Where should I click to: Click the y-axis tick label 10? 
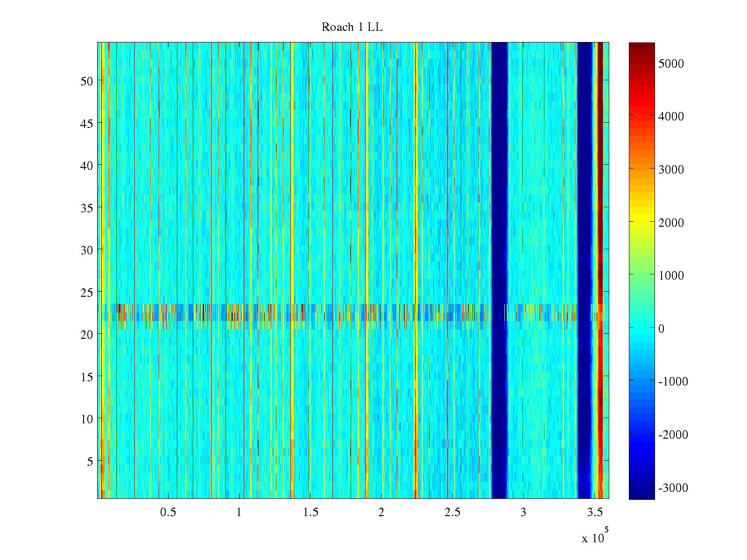tap(87, 419)
